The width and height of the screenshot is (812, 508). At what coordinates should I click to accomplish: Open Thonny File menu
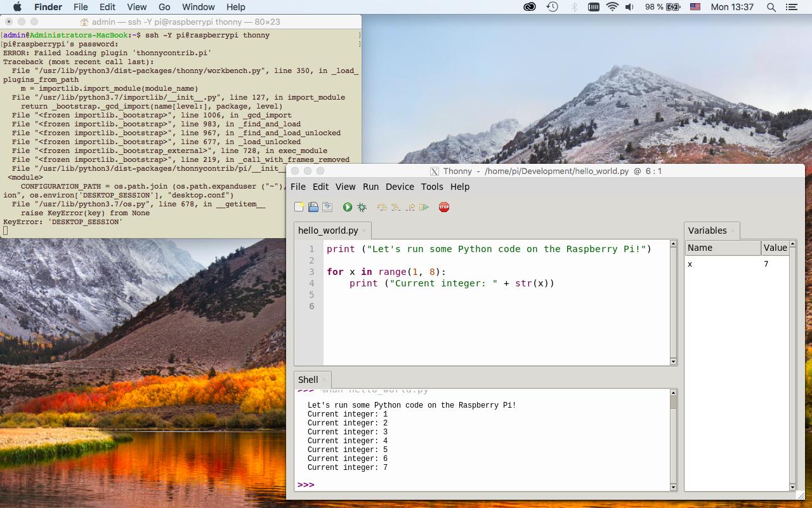click(x=298, y=187)
